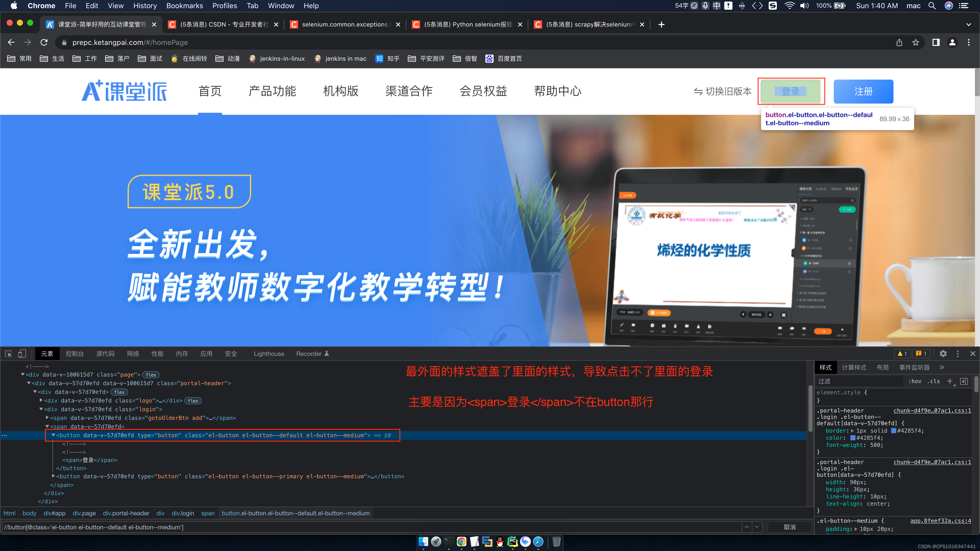Open Spotlight search in the menu bar

pyautogui.click(x=932, y=6)
